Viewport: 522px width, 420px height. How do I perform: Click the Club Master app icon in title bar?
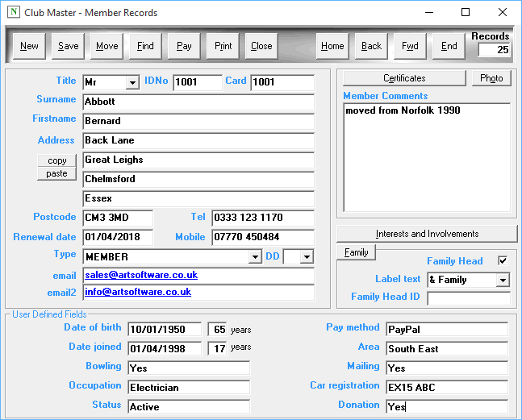click(x=14, y=12)
